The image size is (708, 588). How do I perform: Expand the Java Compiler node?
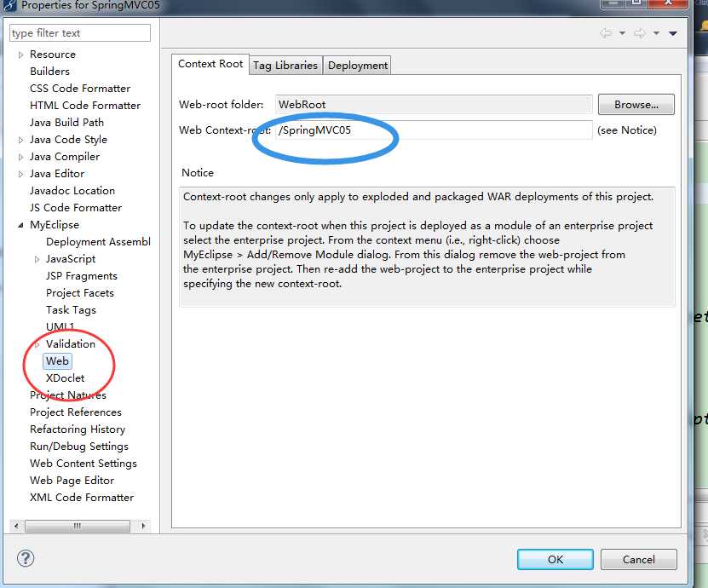[x=20, y=157]
